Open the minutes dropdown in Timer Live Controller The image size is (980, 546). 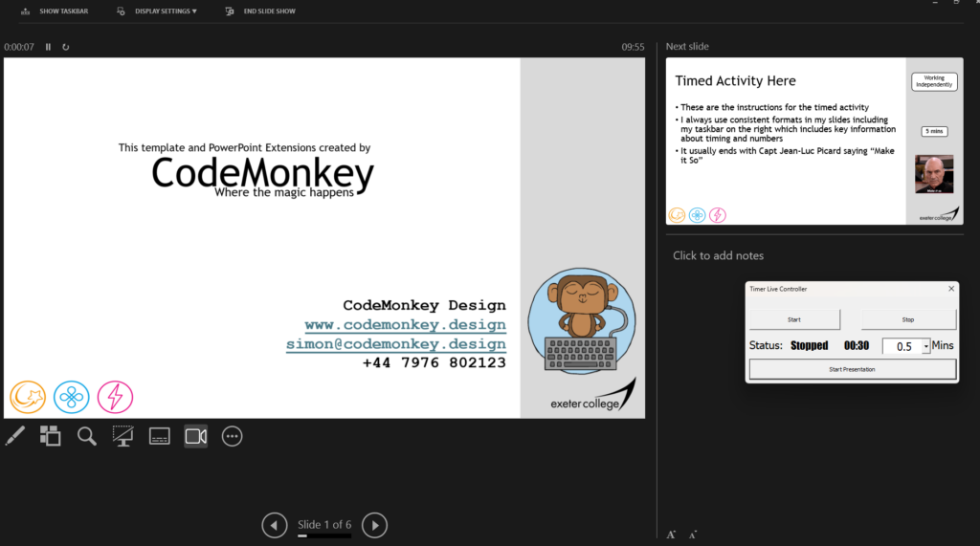tap(926, 346)
